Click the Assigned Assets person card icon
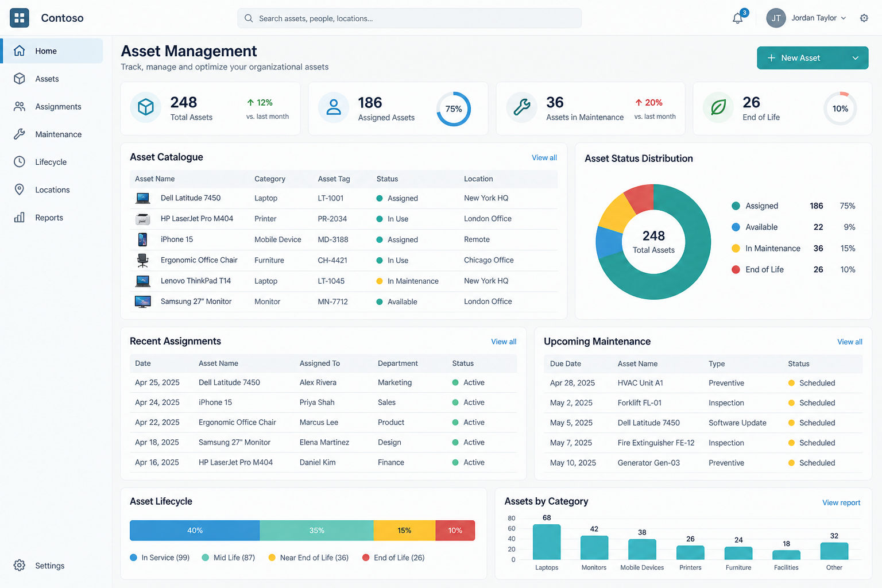 click(x=334, y=107)
